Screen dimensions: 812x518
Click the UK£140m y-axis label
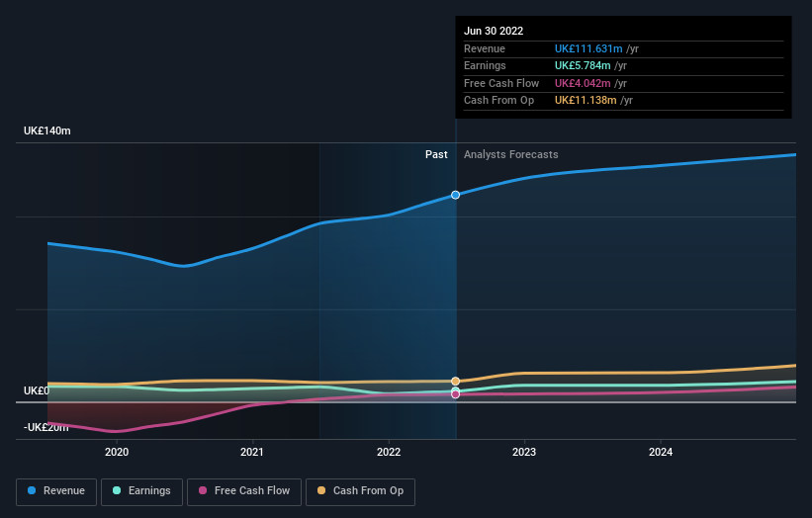click(x=47, y=130)
